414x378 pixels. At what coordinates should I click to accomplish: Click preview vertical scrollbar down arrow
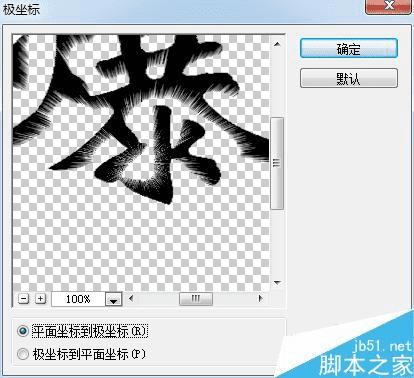(x=277, y=283)
